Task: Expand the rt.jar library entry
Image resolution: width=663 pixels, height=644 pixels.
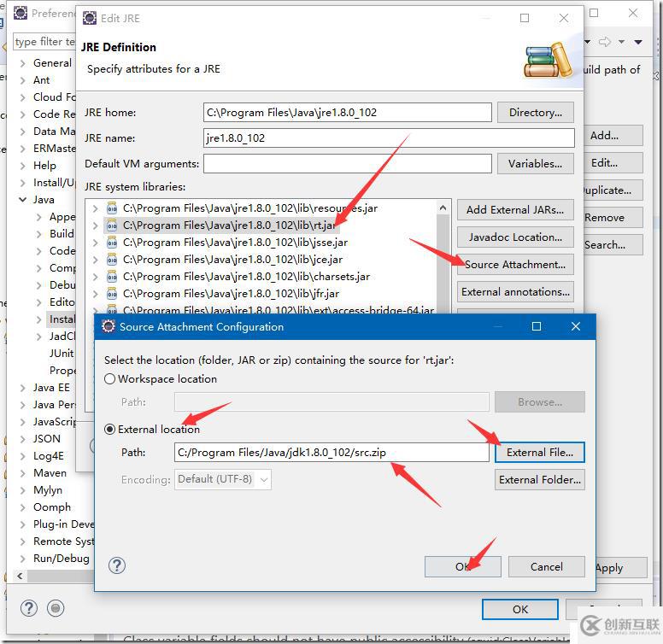Action: tap(96, 225)
